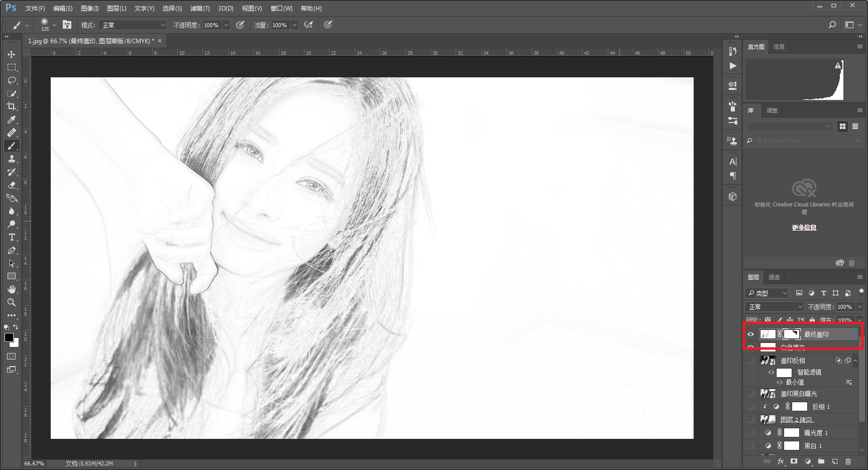
Task: Toggle visibility of 最小值 filter
Action: point(780,382)
